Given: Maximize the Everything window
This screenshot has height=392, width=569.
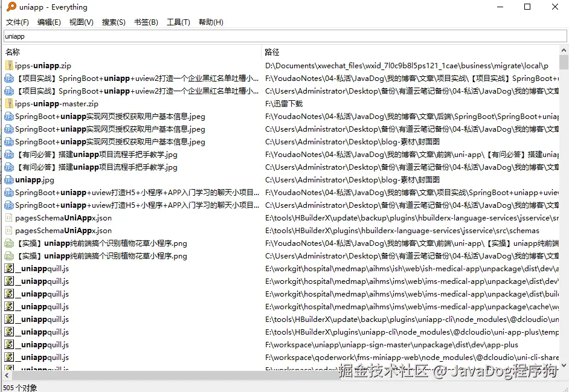Looking at the screenshot, I should pyautogui.click(x=527, y=7).
